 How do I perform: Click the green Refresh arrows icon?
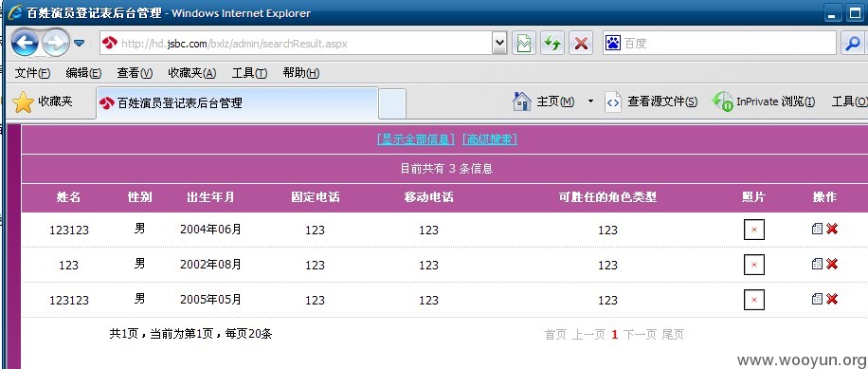tap(552, 44)
